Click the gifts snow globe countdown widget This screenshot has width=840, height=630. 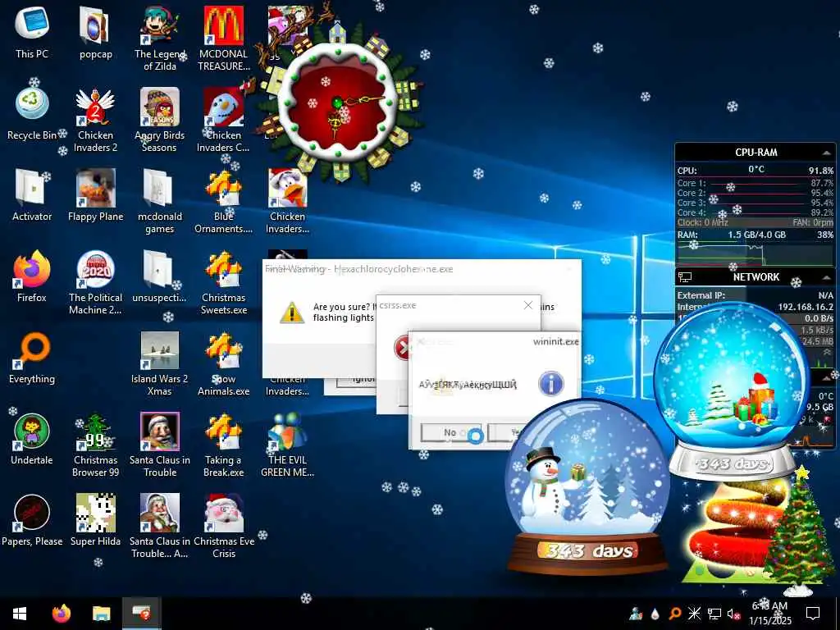pyautogui.click(x=731, y=390)
